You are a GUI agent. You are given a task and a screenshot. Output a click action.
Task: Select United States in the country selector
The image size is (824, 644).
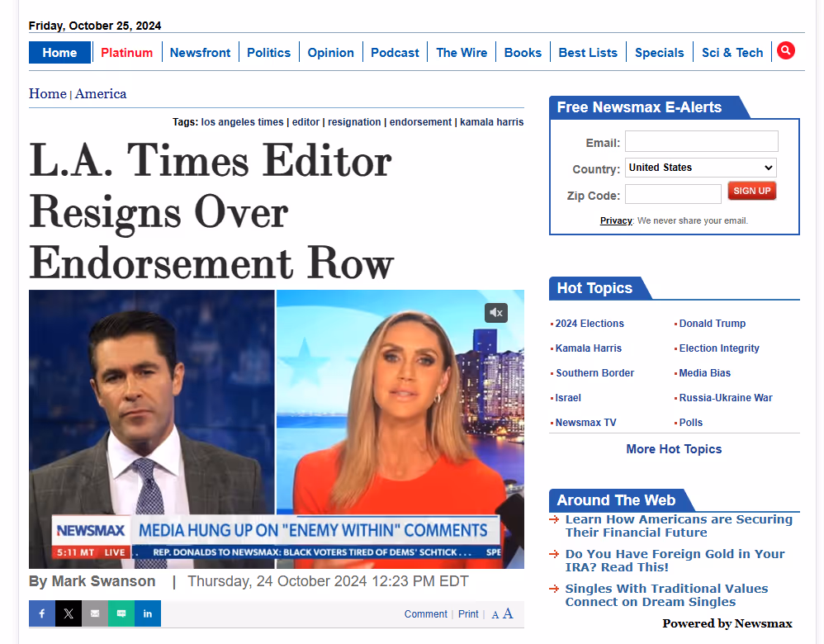pyautogui.click(x=700, y=168)
